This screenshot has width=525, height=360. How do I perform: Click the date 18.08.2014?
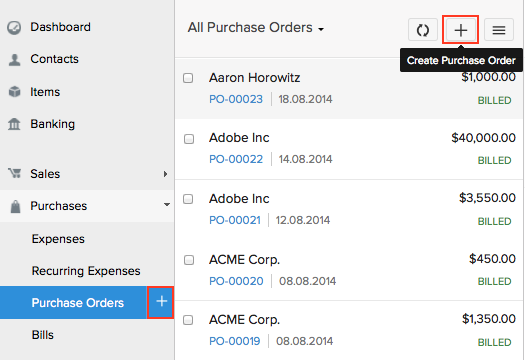point(305,99)
